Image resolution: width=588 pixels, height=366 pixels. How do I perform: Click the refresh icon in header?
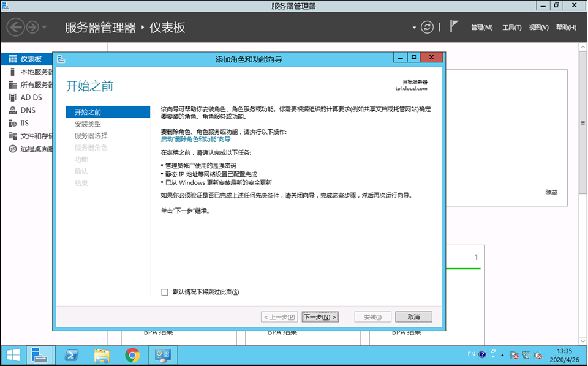[428, 27]
